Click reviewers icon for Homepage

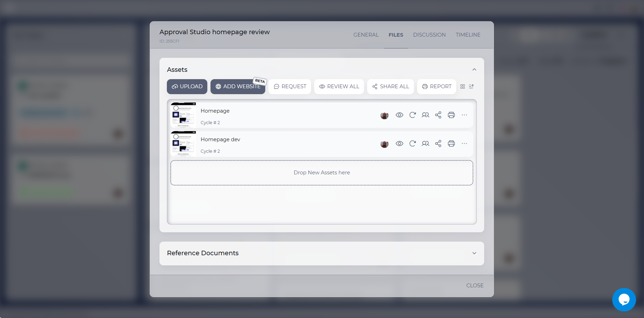425,115
